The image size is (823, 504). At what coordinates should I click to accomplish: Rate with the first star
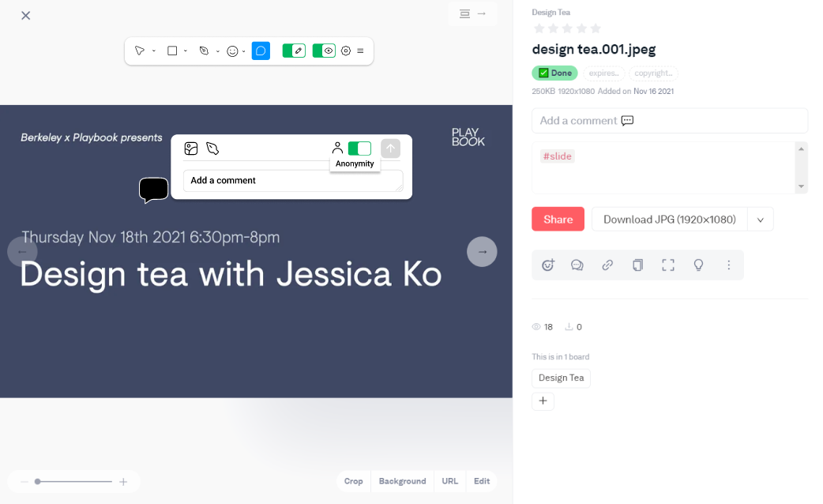point(539,28)
